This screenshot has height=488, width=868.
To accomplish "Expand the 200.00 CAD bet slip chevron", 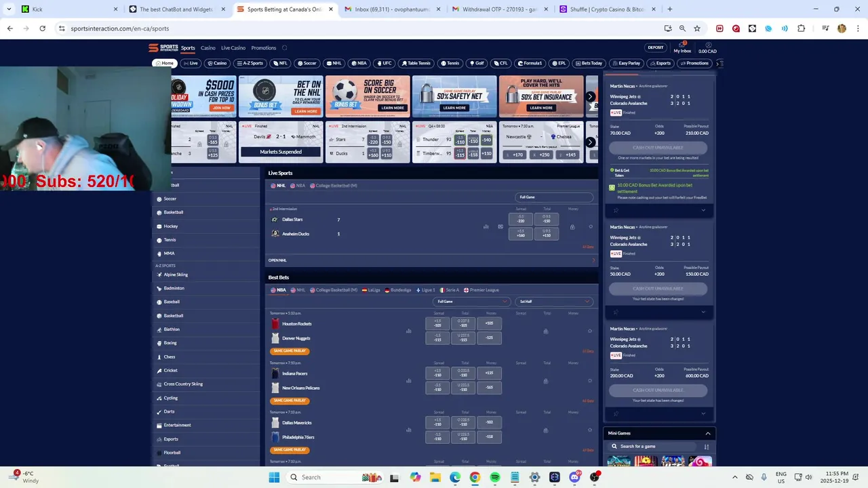I will click(x=703, y=413).
